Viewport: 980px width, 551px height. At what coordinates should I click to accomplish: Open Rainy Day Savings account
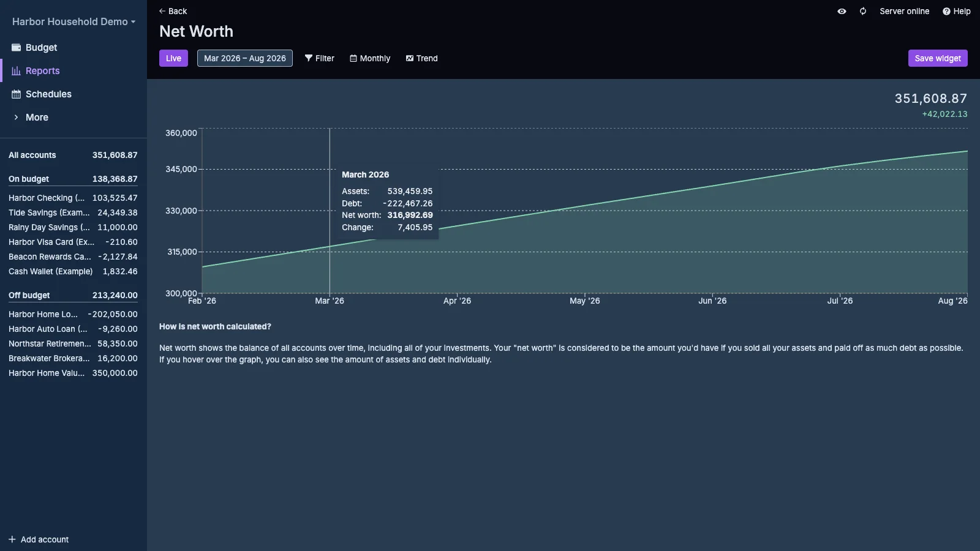[73, 227]
